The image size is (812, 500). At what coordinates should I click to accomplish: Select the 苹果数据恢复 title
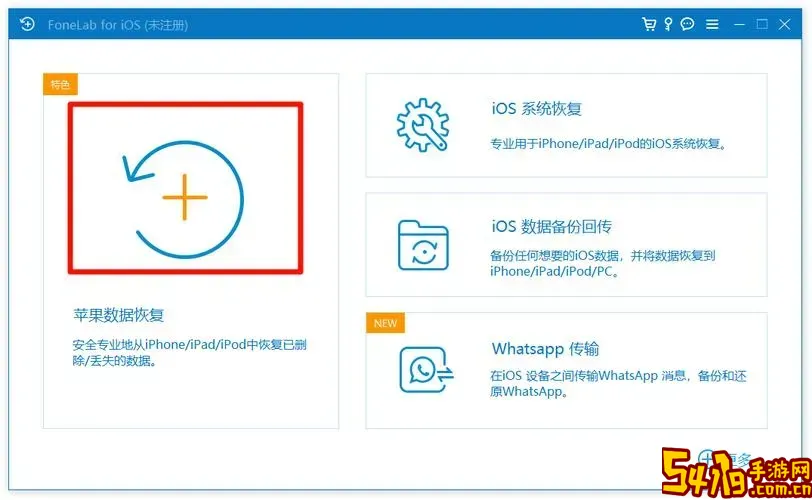tap(119, 315)
